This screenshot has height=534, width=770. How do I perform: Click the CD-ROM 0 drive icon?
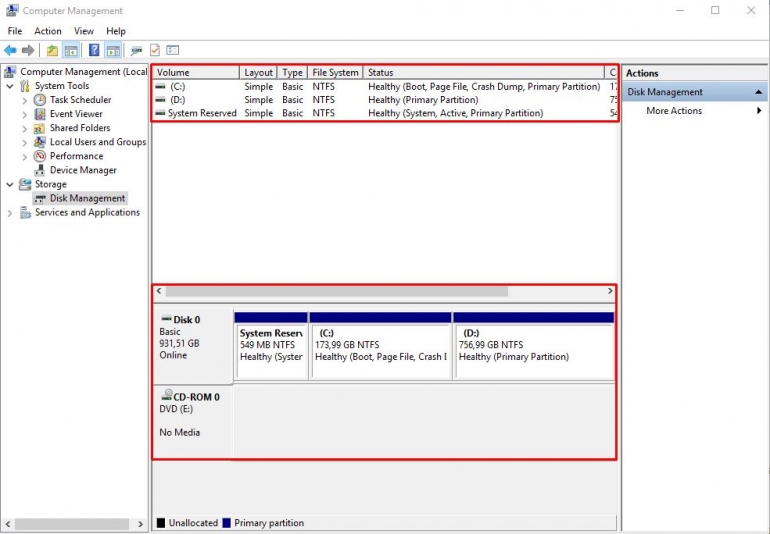pyautogui.click(x=167, y=395)
